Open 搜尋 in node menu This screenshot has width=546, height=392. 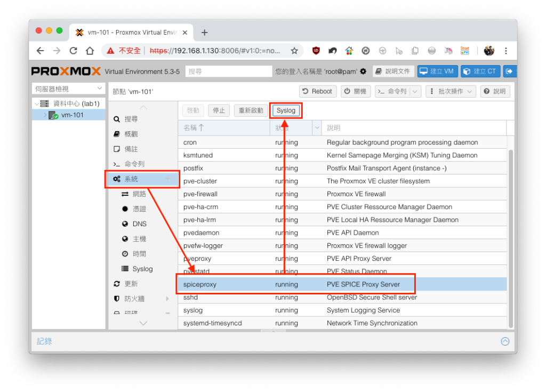pos(143,119)
